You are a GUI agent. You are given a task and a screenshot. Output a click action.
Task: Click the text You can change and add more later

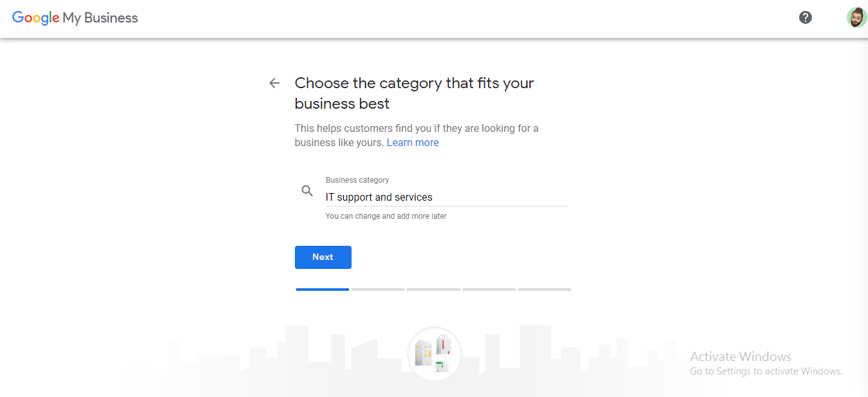(x=386, y=216)
